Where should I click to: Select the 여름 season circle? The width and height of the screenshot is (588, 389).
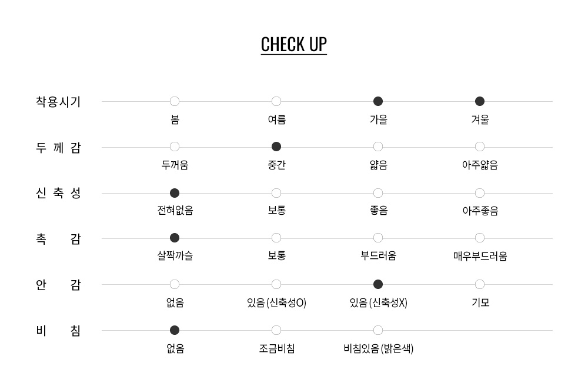[276, 101]
